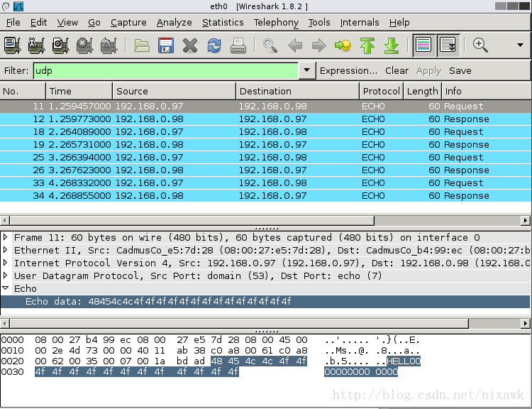Sort by the Info column header
Viewport: 532px width, 409px height.
click(x=487, y=91)
